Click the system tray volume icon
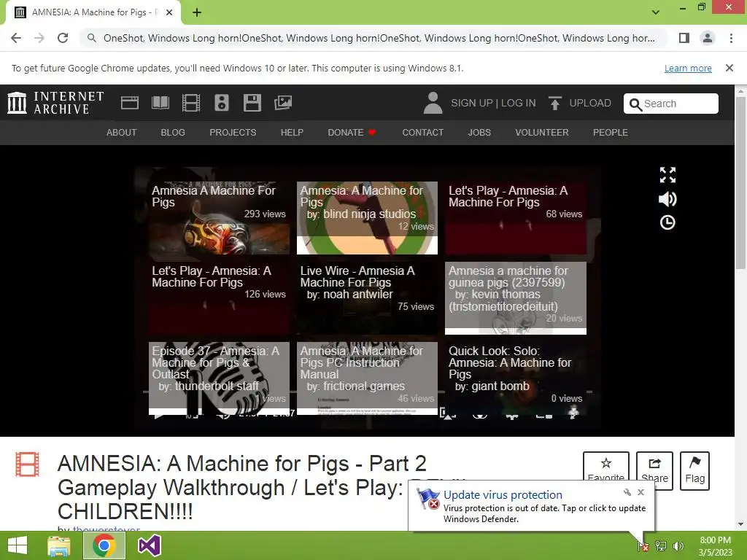 pyautogui.click(x=678, y=546)
